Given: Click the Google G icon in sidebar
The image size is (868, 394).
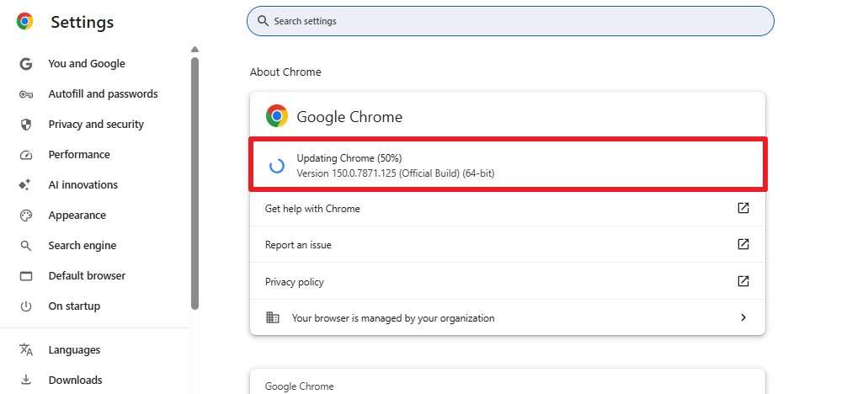Looking at the screenshot, I should [x=25, y=64].
